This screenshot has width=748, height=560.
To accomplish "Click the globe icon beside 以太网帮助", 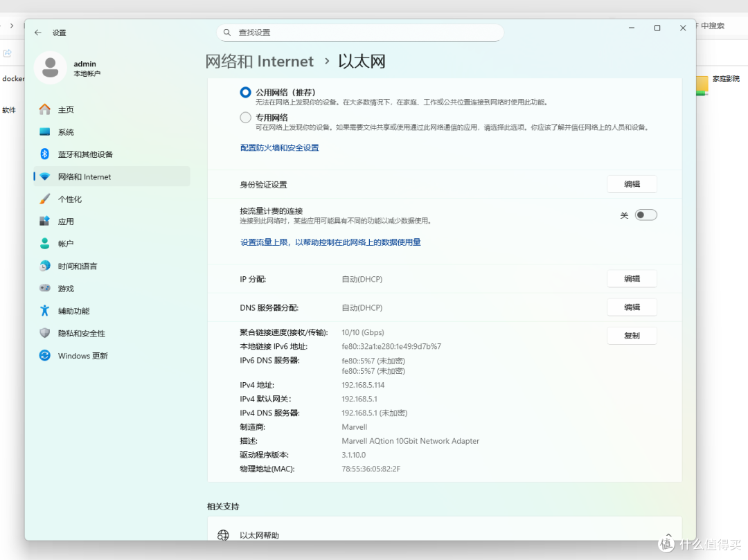I will 223,535.
